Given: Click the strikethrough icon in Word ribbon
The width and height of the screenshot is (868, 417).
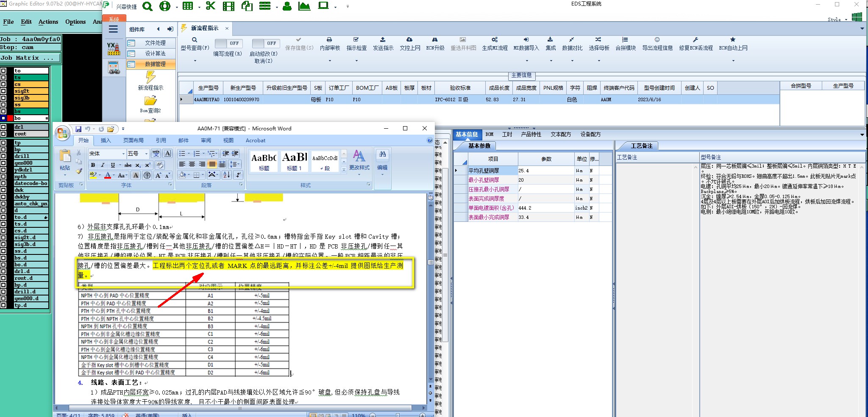Looking at the screenshot, I should pos(128,165).
